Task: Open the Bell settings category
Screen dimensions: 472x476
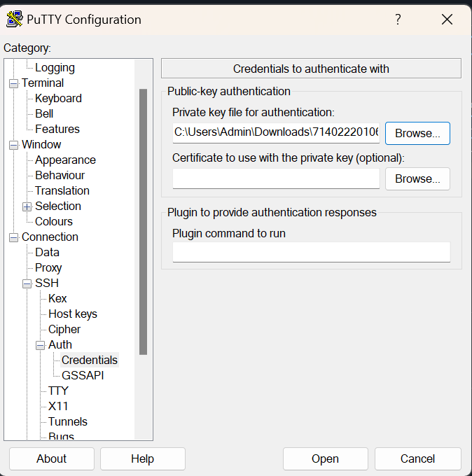Action: point(44,114)
